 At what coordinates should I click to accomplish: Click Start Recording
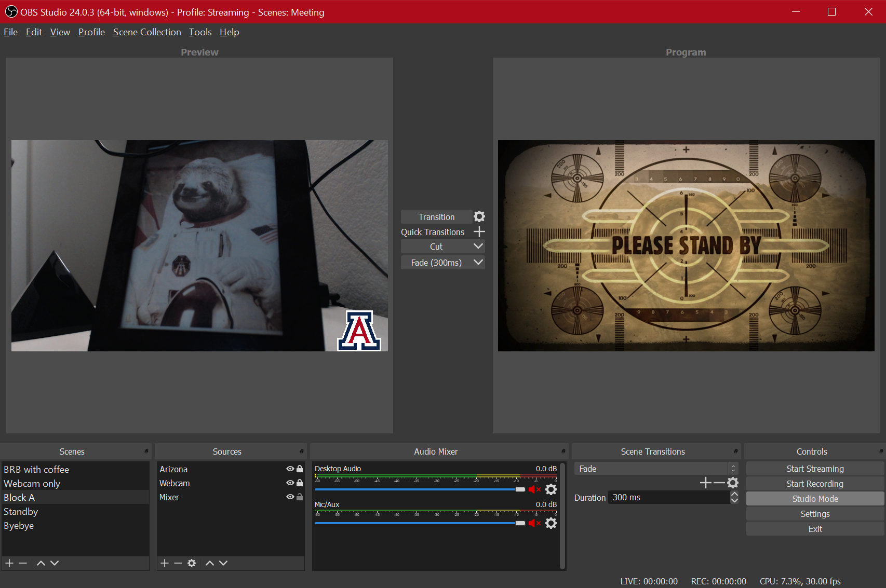pos(815,484)
